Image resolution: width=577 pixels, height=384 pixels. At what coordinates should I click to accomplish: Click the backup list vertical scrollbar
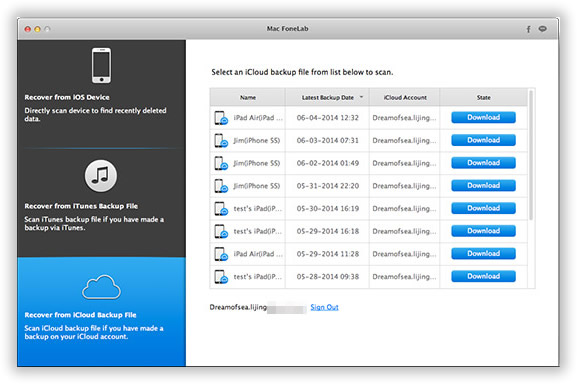pyautogui.click(x=531, y=154)
